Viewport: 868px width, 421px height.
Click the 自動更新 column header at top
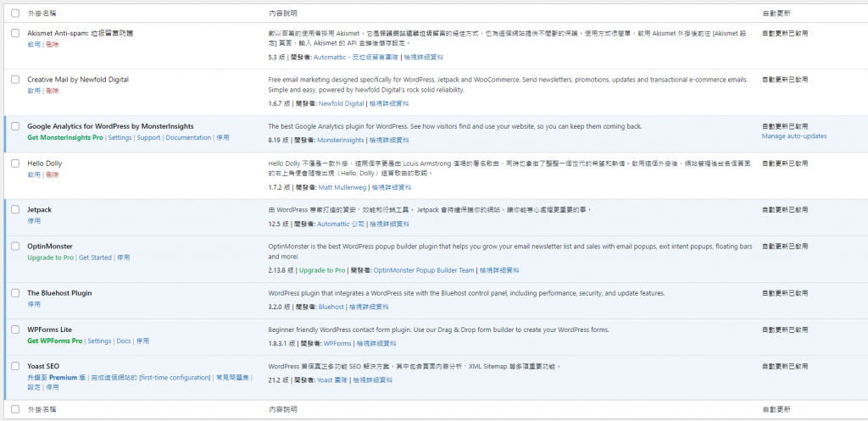776,13
